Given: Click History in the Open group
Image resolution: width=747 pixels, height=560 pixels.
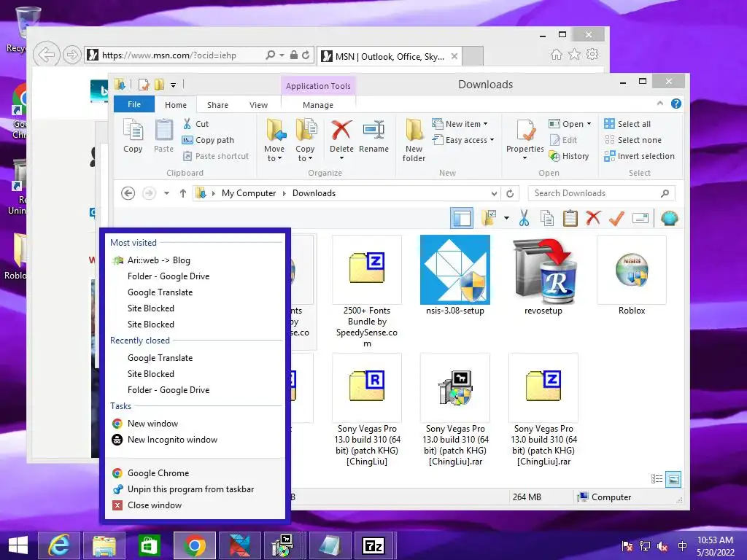Looking at the screenshot, I should [569, 156].
